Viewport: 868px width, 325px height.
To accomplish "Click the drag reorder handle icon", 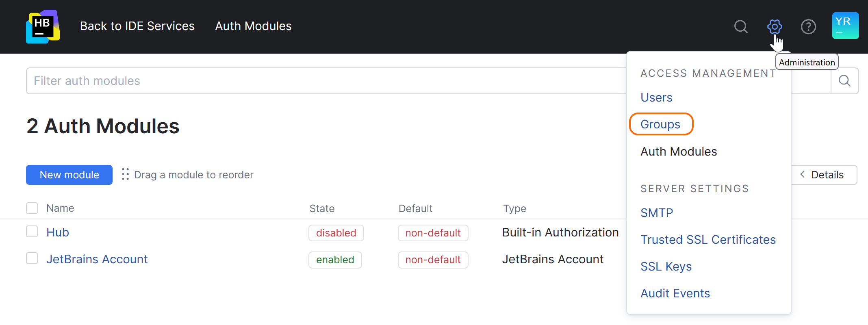I will click(x=125, y=174).
